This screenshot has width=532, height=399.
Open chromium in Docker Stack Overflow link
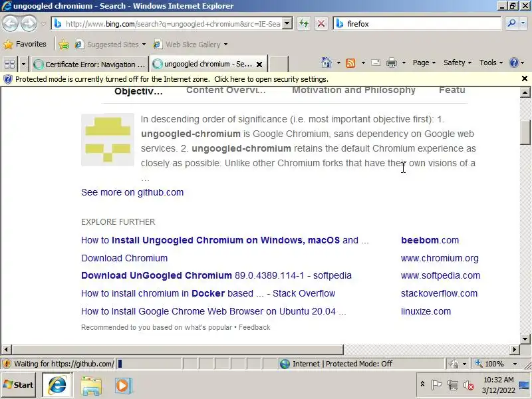pos(208,293)
